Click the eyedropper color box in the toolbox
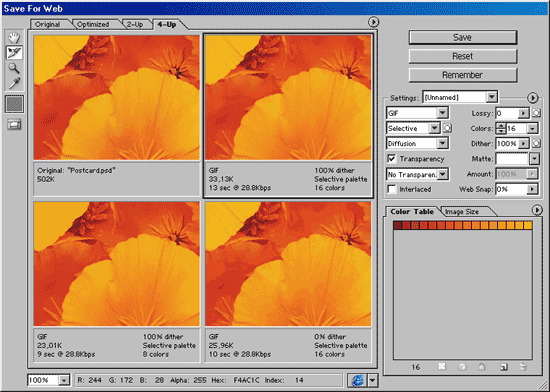 click(x=14, y=104)
